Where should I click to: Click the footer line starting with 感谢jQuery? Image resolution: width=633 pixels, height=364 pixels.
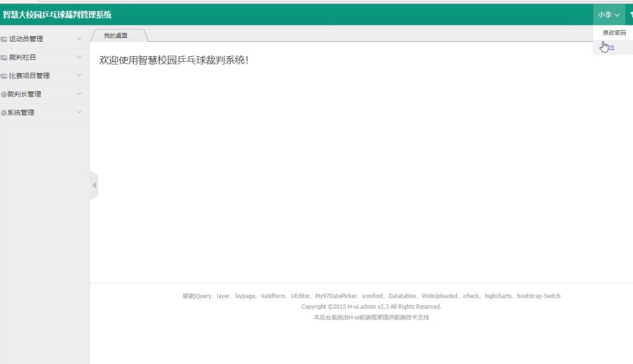click(371, 296)
